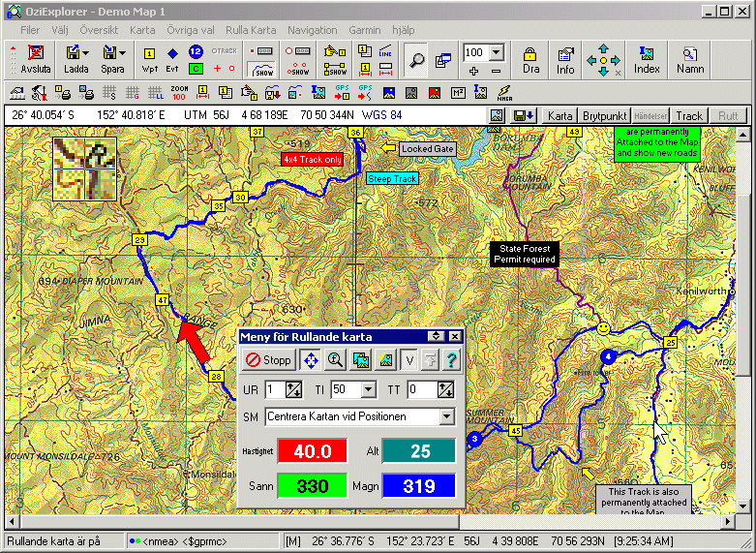Click the blue circle 12 toolbar icon

click(x=196, y=51)
